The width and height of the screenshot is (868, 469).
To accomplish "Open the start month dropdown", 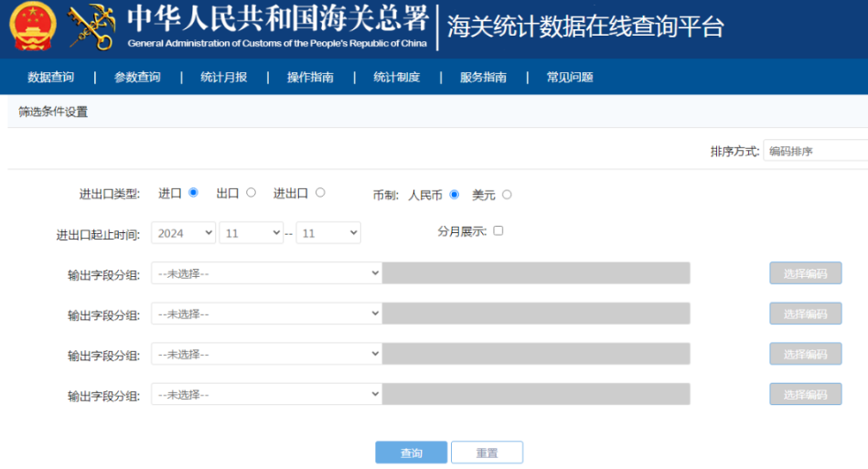I will 251,233.
